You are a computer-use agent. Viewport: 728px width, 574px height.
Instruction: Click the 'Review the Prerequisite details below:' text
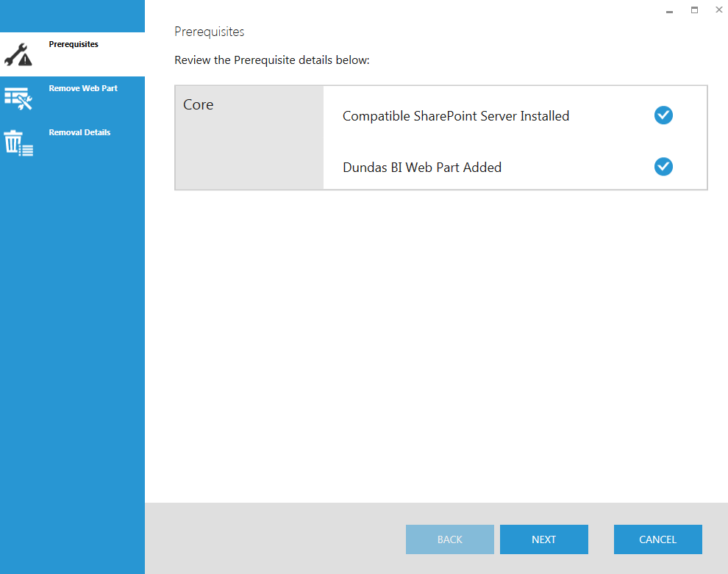[x=271, y=60]
